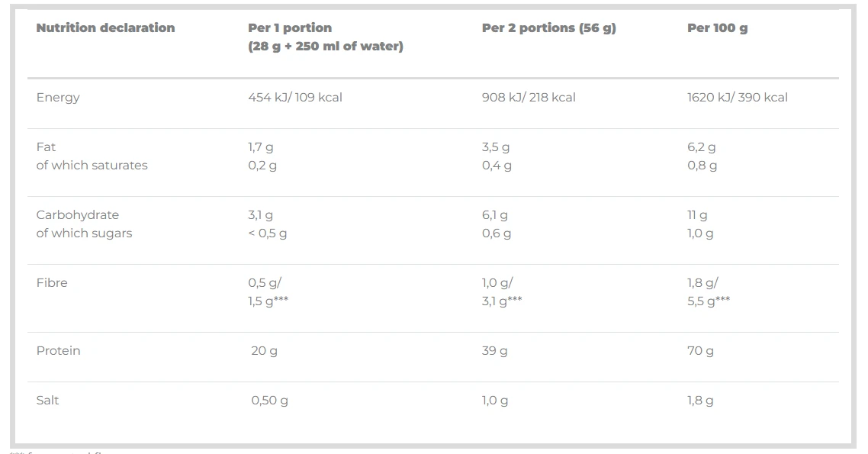Select the '0,50 g' salt value
The image size is (868, 454).
pos(269,401)
